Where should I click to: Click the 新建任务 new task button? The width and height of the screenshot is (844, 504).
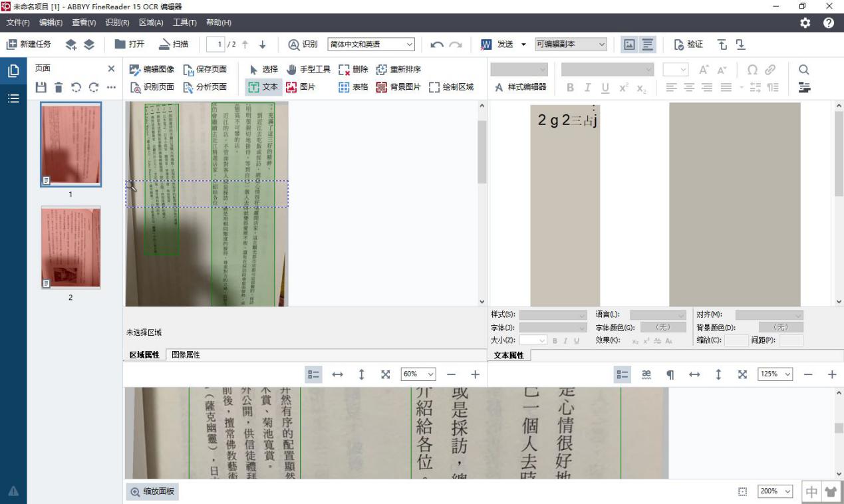pos(29,44)
